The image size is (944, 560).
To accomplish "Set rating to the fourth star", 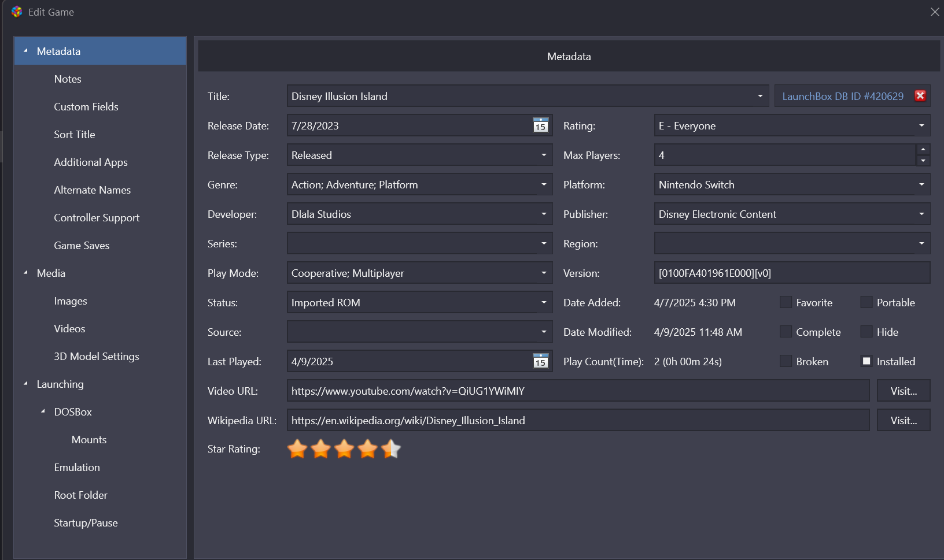I will point(367,449).
